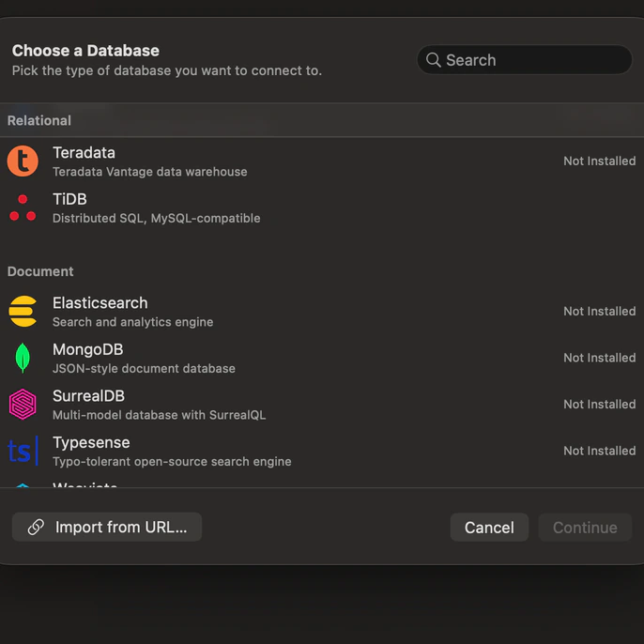Choose Elasticsearch from the Document list
Viewport: 644px width, 644px height.
coord(322,312)
